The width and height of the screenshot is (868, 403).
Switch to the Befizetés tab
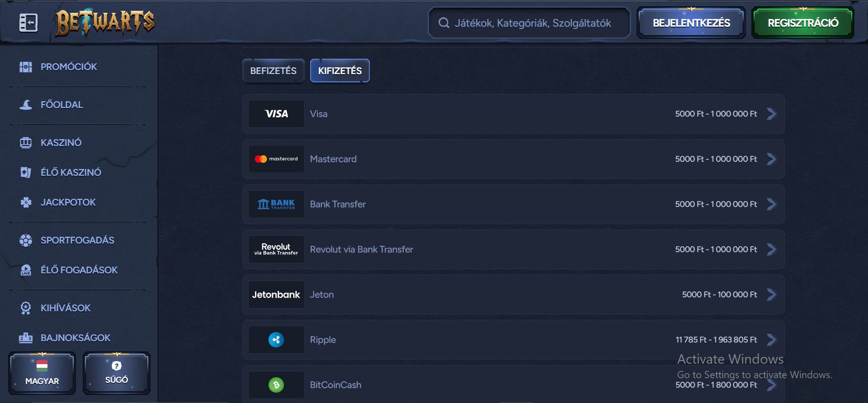point(273,71)
